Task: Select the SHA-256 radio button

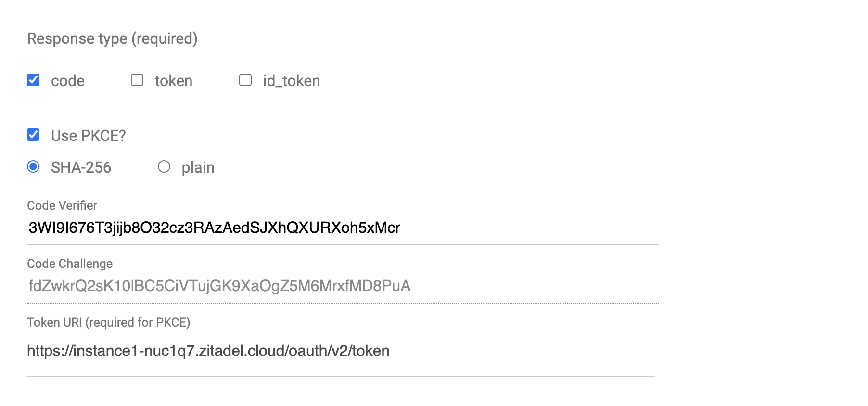Action: 33,167
